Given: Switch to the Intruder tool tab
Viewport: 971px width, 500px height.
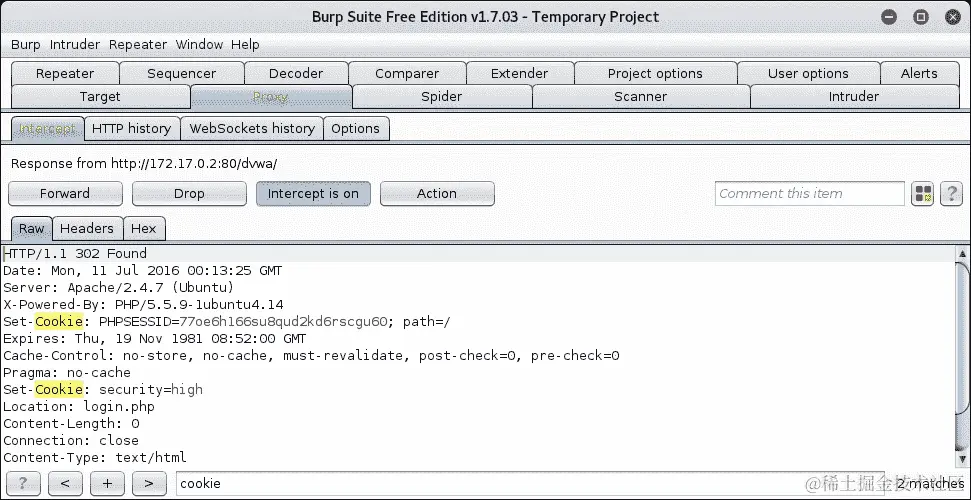Looking at the screenshot, I should [853, 97].
